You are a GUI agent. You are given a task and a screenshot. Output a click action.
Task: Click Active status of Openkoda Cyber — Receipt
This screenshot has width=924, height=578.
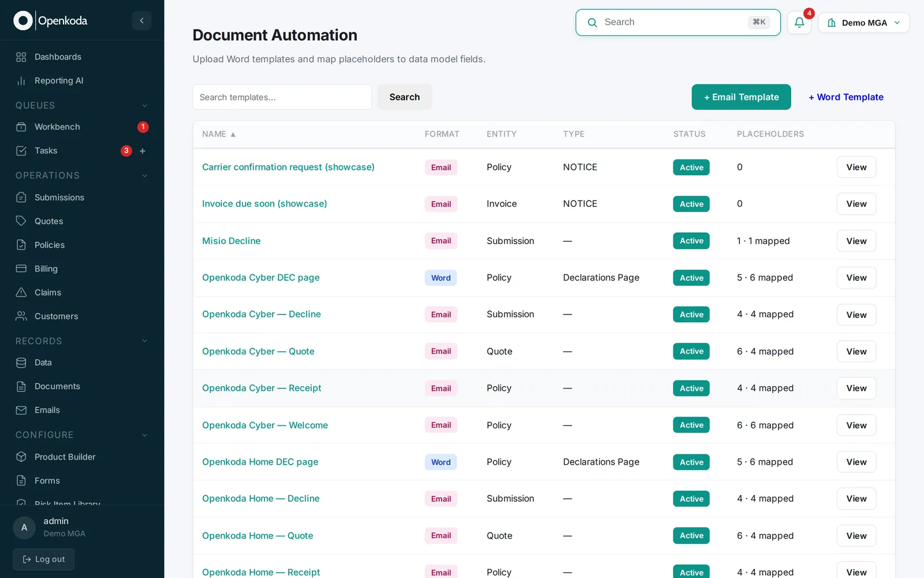691,388
